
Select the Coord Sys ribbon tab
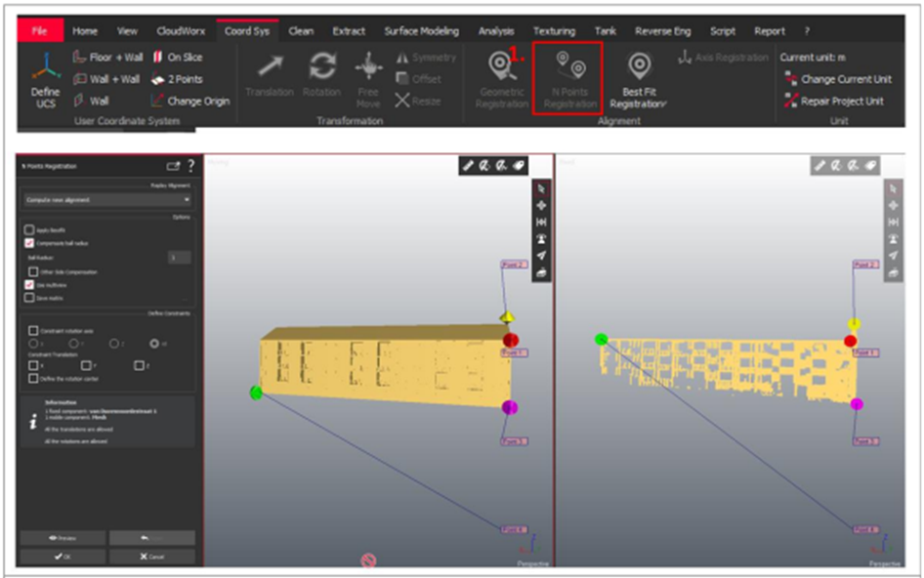point(247,31)
